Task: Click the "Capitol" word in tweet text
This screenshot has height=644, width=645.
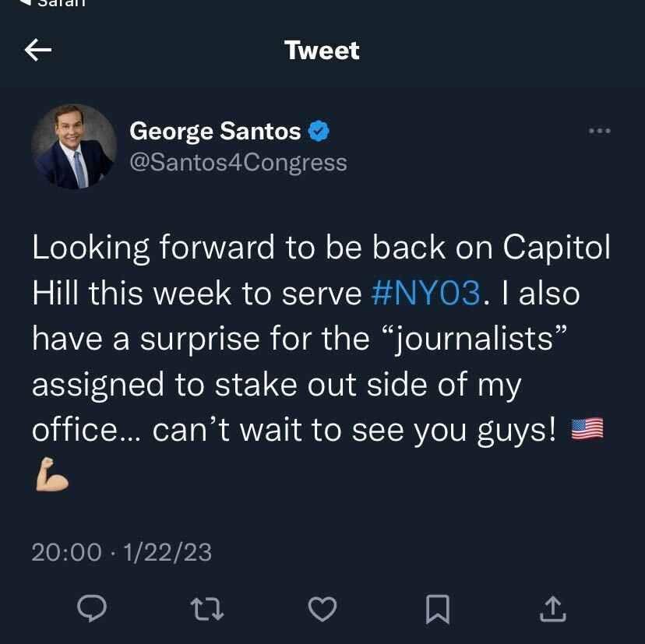Action: [556, 248]
